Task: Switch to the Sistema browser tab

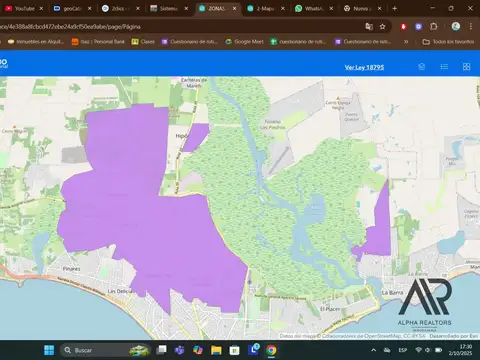Action: point(164,8)
